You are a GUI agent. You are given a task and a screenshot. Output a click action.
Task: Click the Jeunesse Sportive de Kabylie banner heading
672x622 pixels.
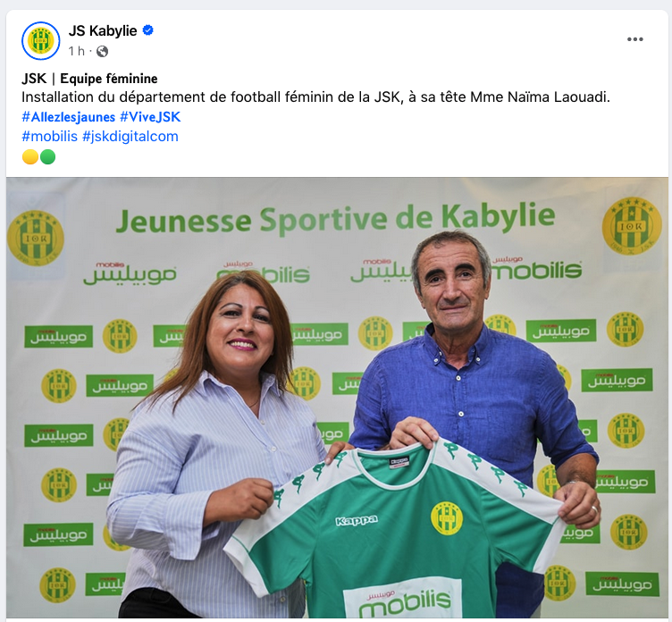point(336,219)
